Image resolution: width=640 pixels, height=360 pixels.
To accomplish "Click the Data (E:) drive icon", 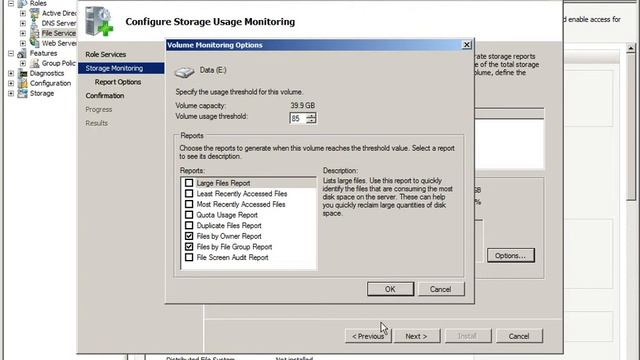I will [184, 72].
